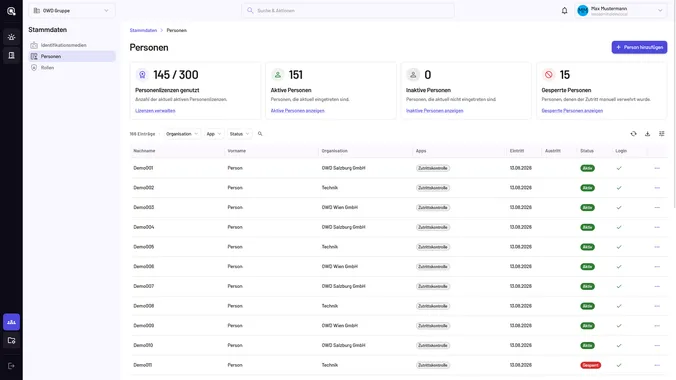Click the Person hinzufügen button

tap(639, 47)
